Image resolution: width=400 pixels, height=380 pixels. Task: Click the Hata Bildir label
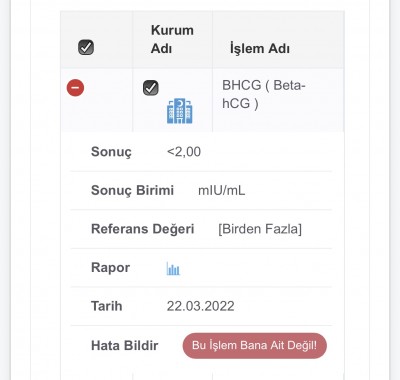125,346
